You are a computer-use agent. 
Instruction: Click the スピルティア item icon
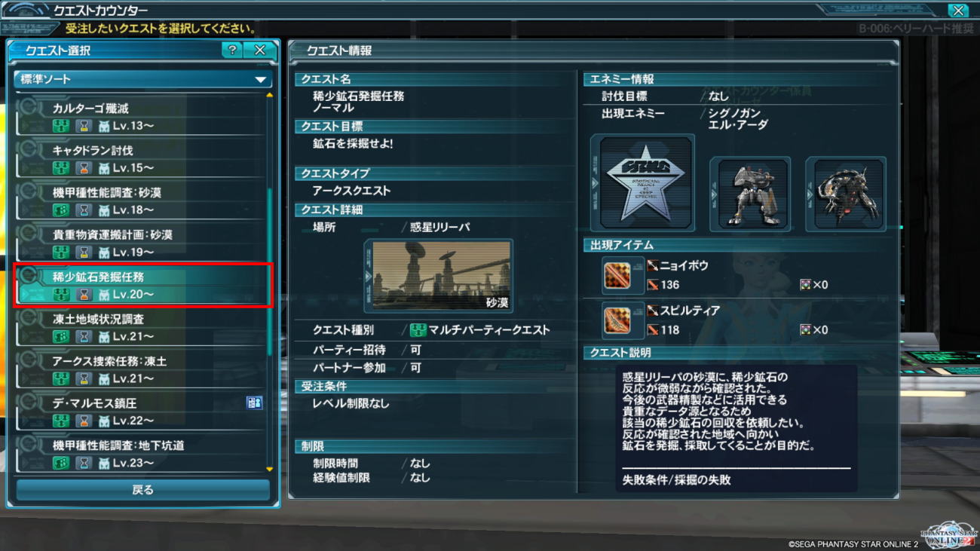click(x=617, y=320)
